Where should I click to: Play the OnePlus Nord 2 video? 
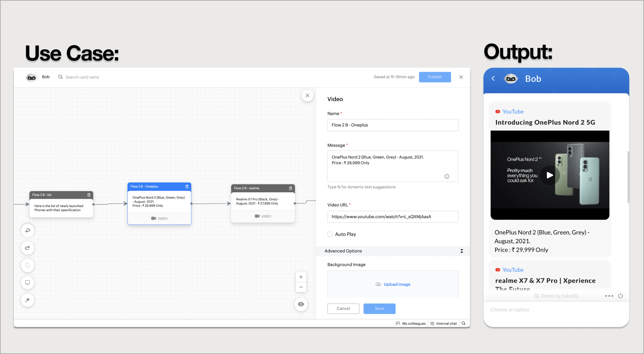click(549, 175)
